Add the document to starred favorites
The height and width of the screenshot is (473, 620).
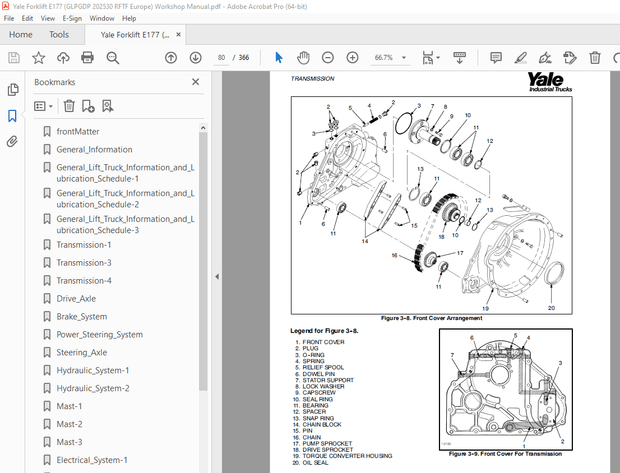click(38, 58)
